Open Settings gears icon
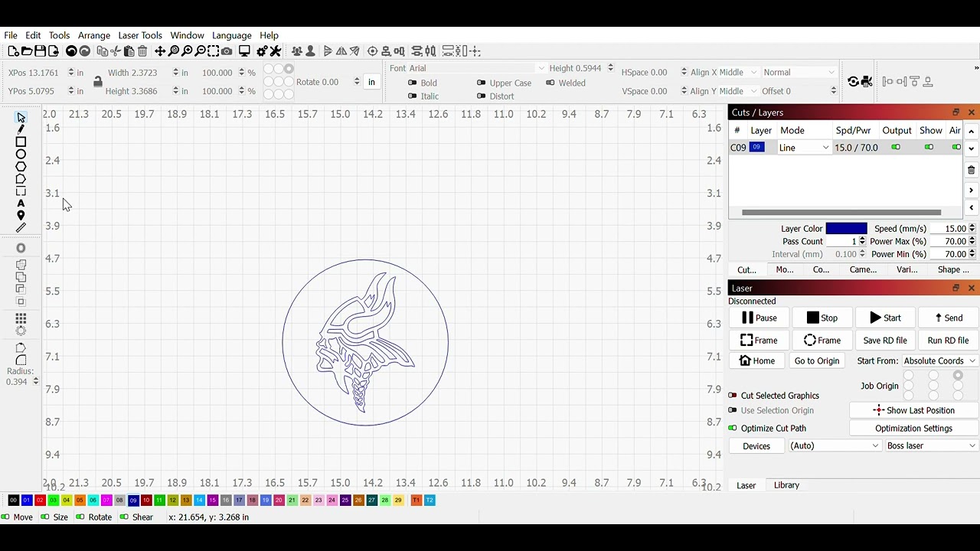 [262, 51]
